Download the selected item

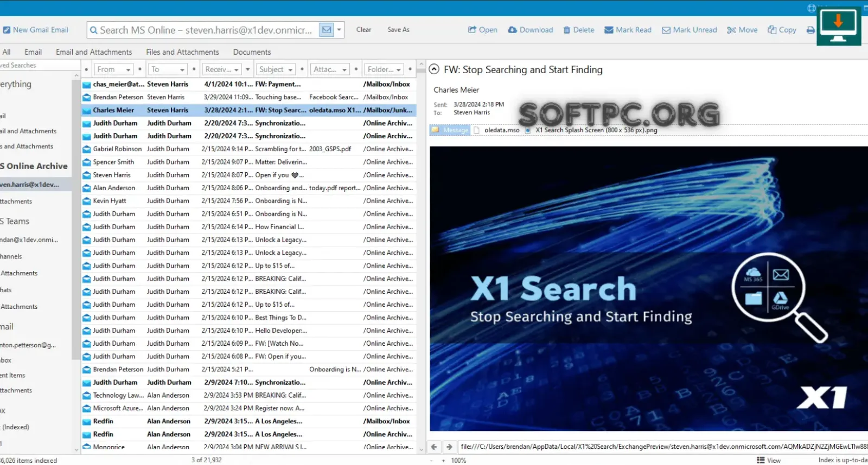pyautogui.click(x=531, y=30)
